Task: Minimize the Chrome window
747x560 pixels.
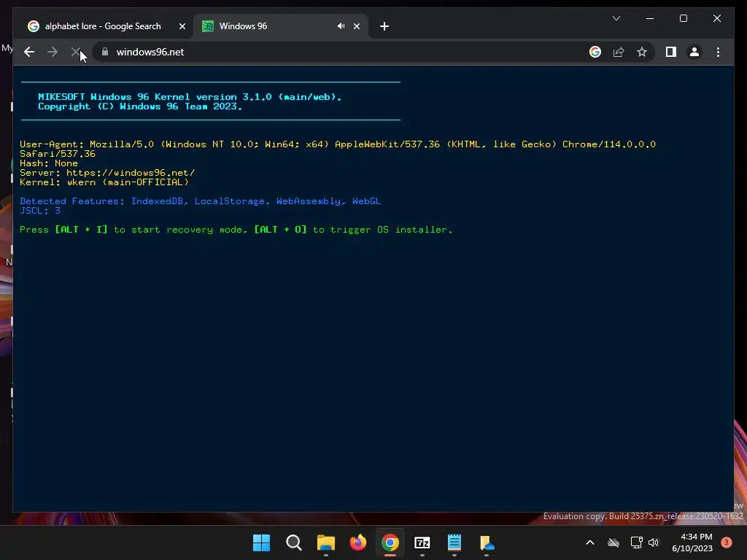Action: click(650, 18)
